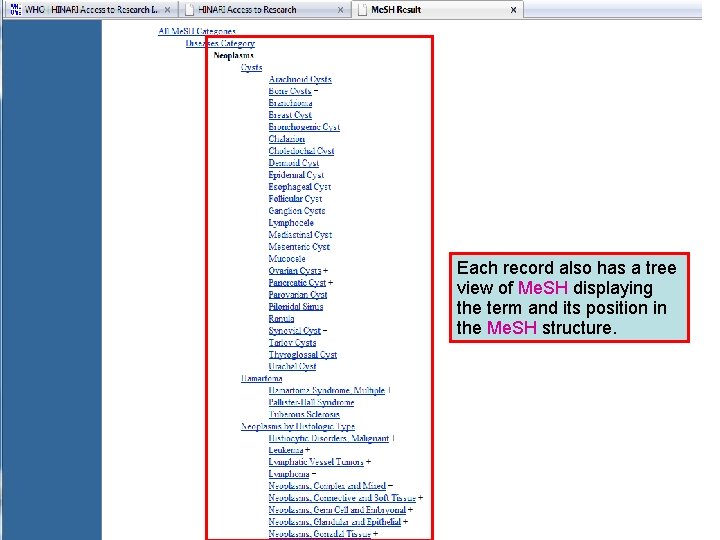Open All MeSH Categories link
This screenshot has width=720, height=540.
click(197, 31)
